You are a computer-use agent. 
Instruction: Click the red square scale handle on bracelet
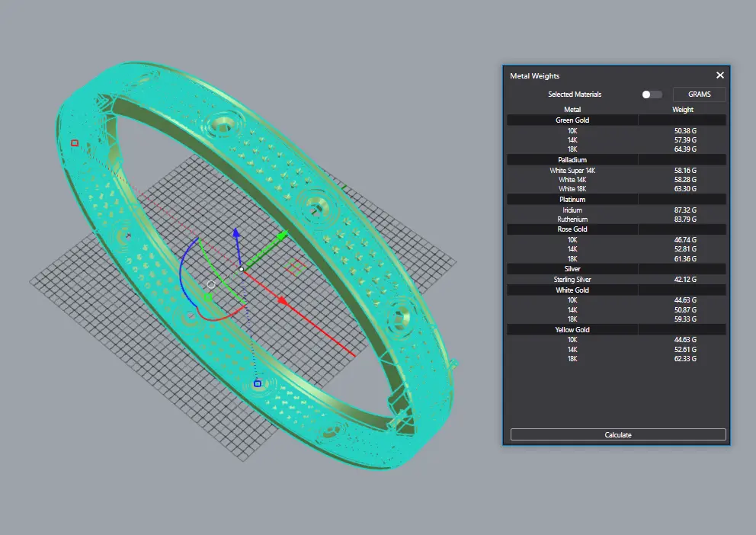[75, 143]
